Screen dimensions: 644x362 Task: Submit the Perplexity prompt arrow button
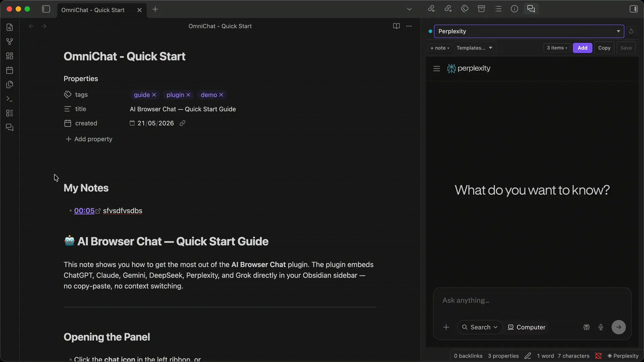(619, 327)
